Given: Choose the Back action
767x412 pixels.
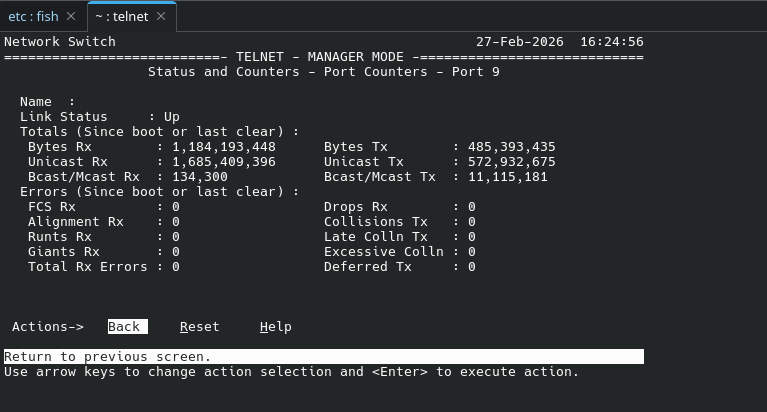Looking at the screenshot, I should 124,327.
